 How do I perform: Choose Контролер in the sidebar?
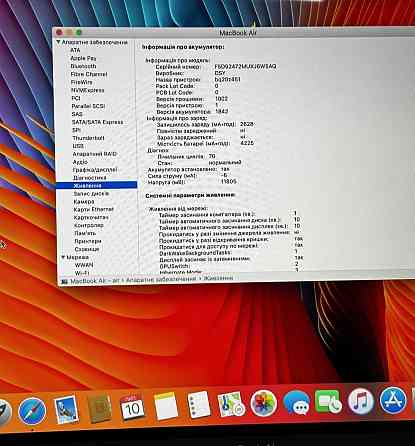click(89, 225)
